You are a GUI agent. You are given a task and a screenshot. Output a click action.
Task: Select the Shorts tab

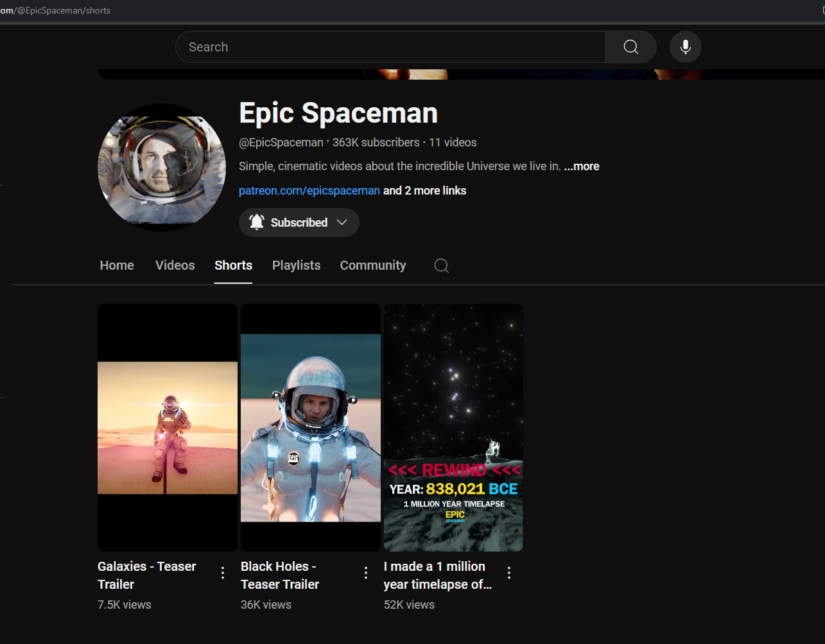[234, 265]
